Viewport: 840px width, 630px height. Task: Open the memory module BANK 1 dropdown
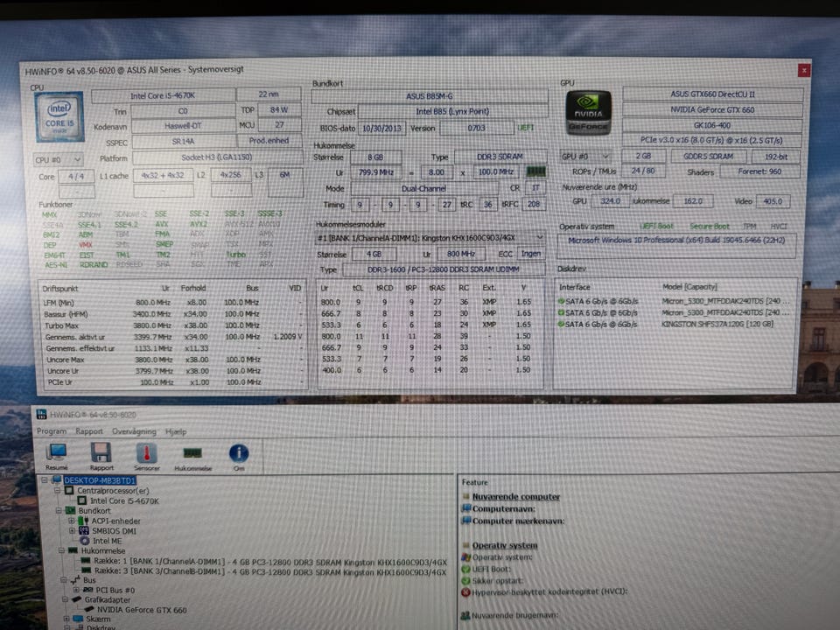(x=430, y=238)
